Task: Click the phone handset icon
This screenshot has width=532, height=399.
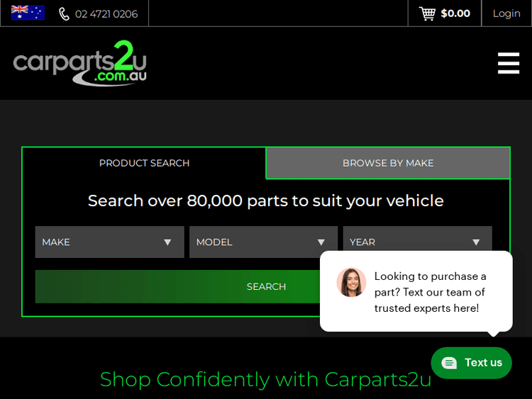Action: pos(64,14)
